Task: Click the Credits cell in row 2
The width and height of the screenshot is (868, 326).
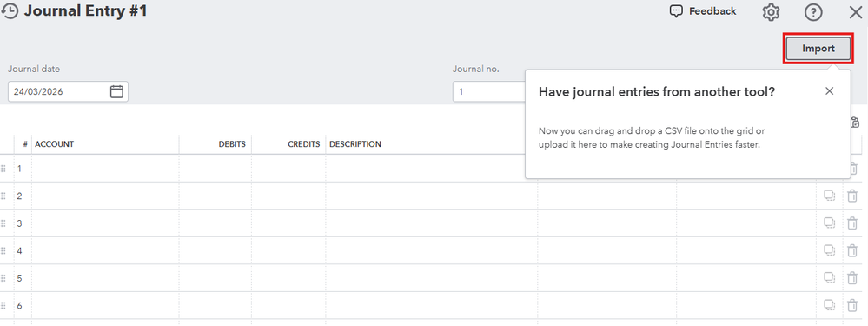Action: (x=288, y=196)
